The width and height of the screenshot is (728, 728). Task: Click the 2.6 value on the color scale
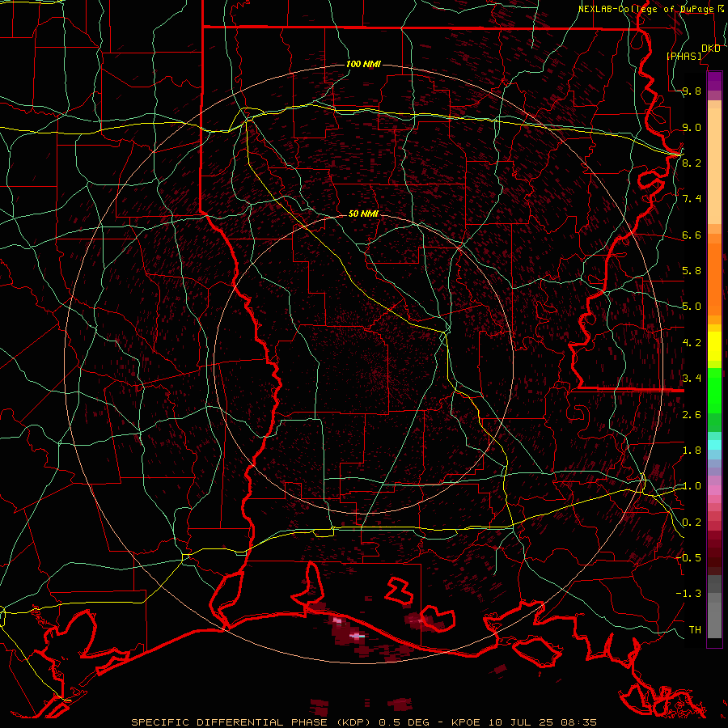(692, 415)
